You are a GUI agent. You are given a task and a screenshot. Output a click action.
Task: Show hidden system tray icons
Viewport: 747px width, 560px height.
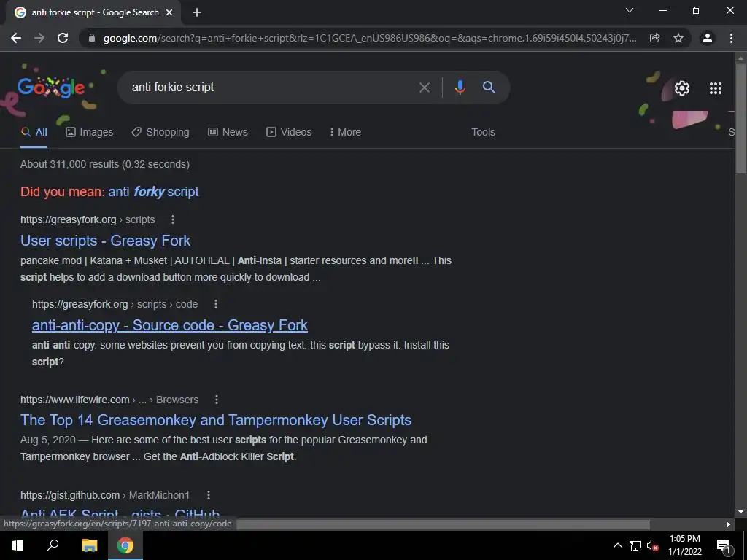617,545
